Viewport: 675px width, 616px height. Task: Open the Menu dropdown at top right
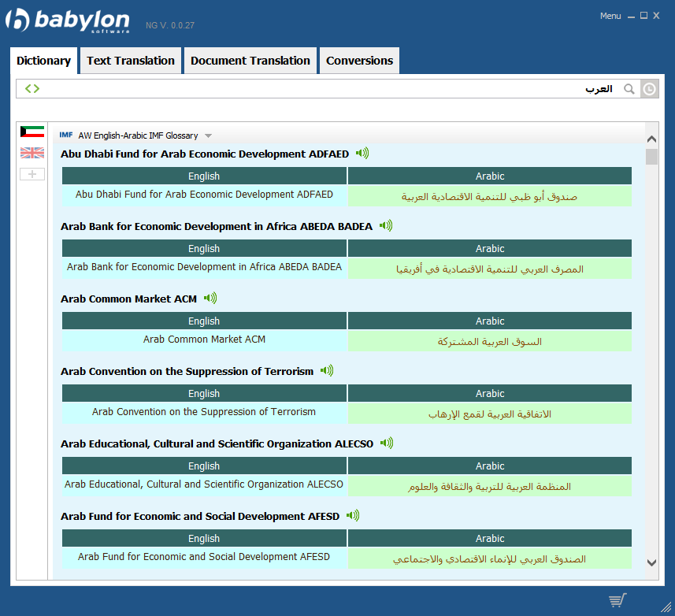(x=610, y=16)
